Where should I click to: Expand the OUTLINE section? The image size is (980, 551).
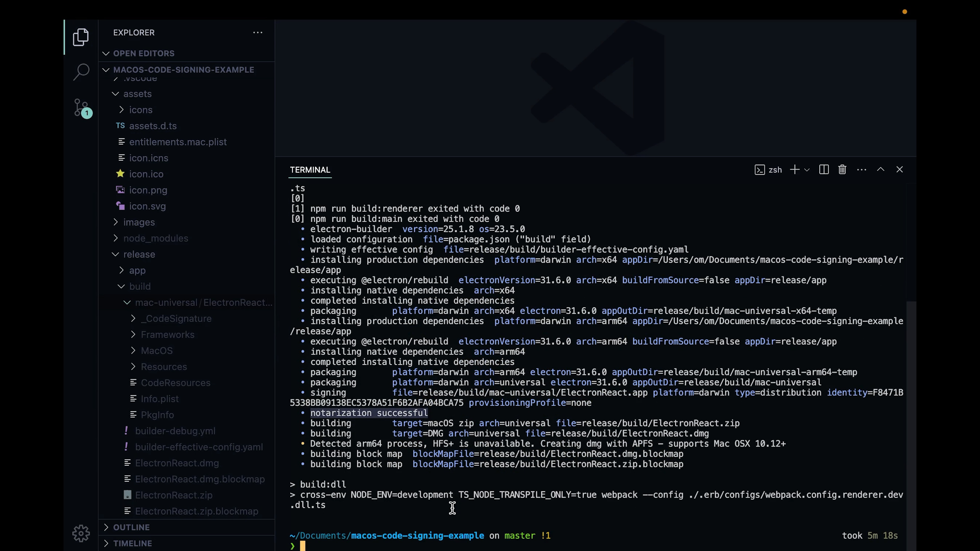tap(131, 528)
